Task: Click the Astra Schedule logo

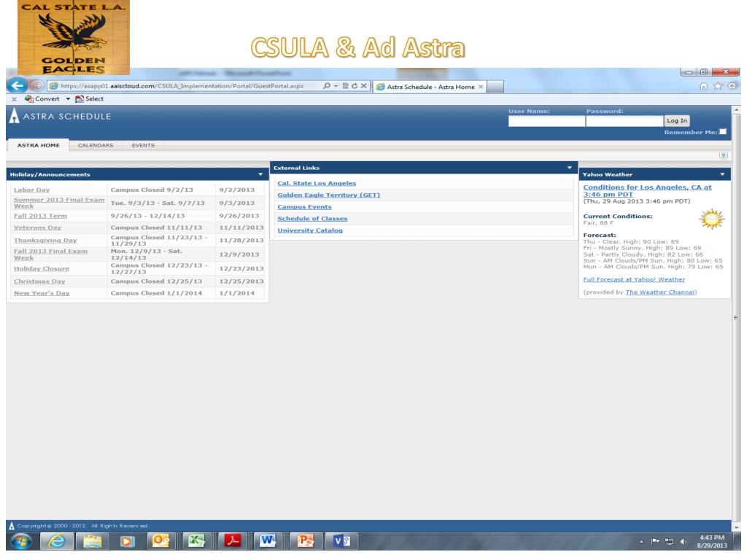Action: click(60, 116)
